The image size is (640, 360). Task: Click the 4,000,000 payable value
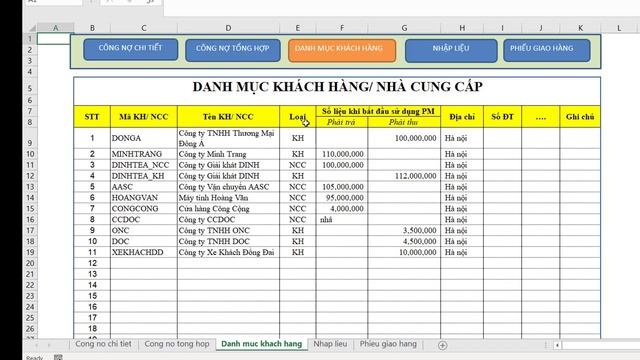[x=342, y=209]
